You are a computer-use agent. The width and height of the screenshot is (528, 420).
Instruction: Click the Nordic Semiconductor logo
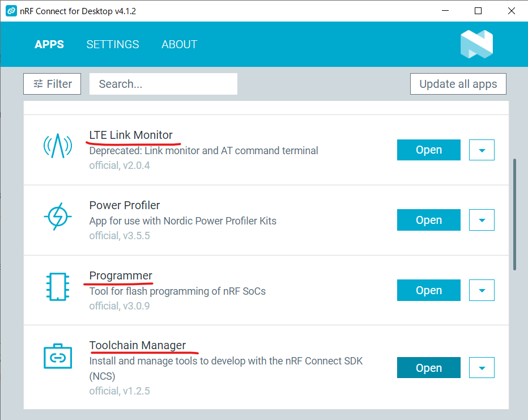pos(476,44)
